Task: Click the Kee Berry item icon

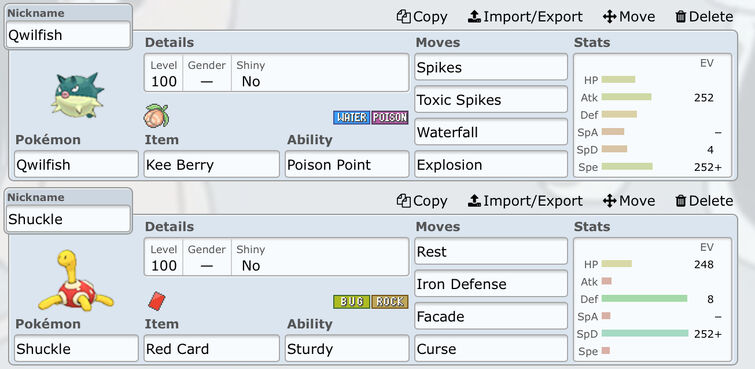Action: 156,116
